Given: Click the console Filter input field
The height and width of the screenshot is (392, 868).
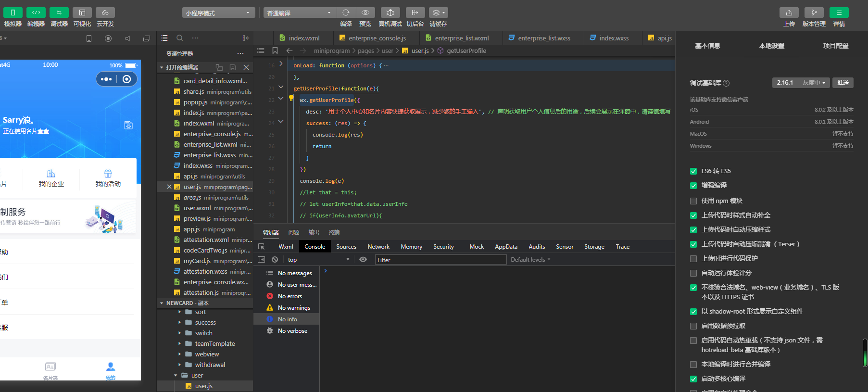Looking at the screenshot, I should [x=440, y=260].
